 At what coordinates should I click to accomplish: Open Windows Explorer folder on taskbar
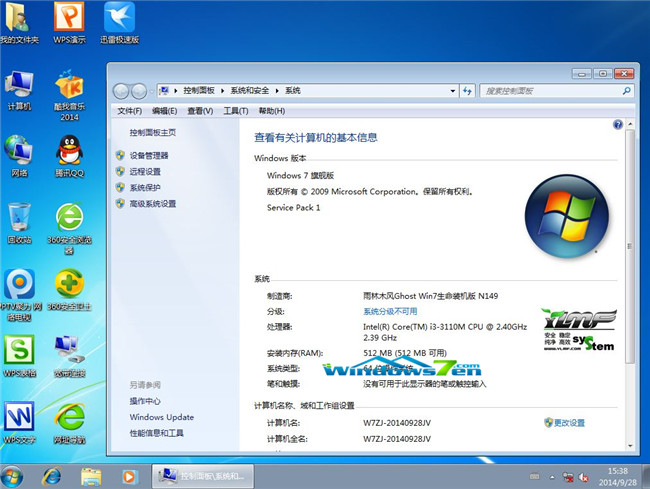click(91, 477)
